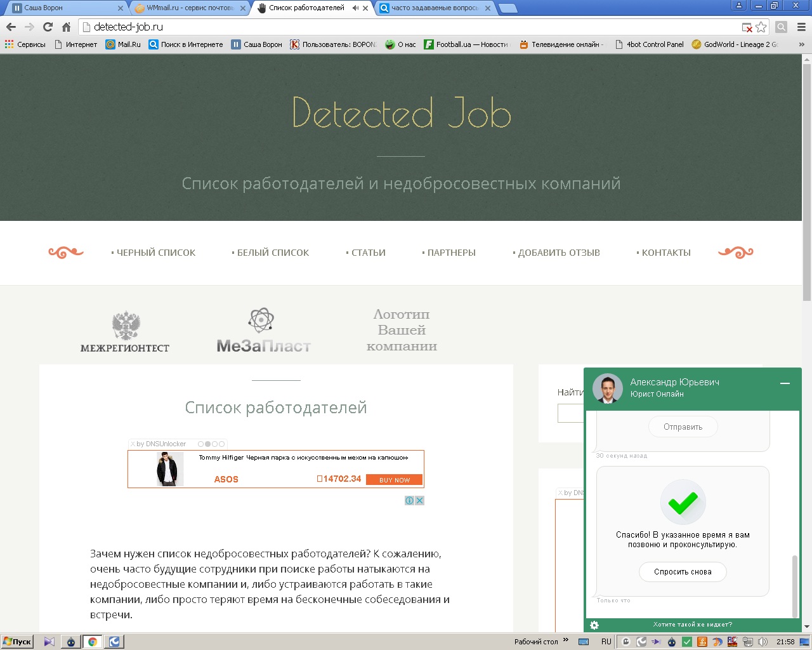Mute audio on the Список работодателей tab
The image size is (812, 650).
[355, 8]
